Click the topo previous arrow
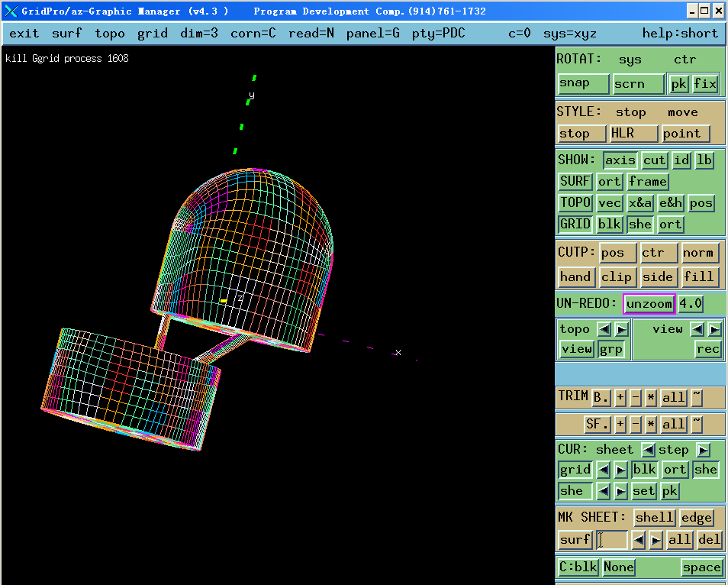 point(604,329)
